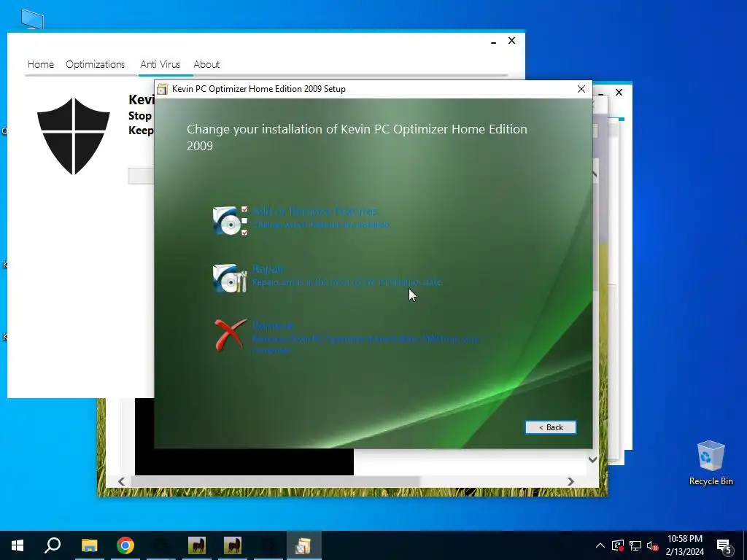Choose the Repair link
The image size is (747, 560).
(x=268, y=269)
